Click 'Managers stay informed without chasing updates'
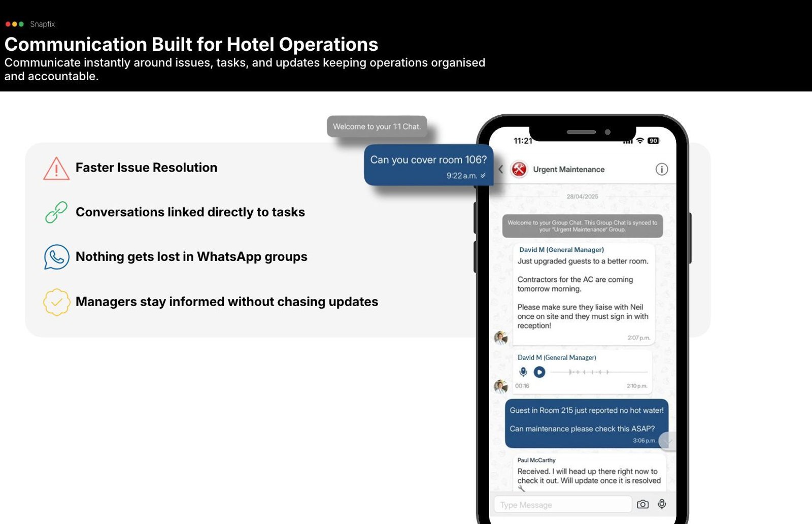The width and height of the screenshot is (812, 524). pos(227,302)
